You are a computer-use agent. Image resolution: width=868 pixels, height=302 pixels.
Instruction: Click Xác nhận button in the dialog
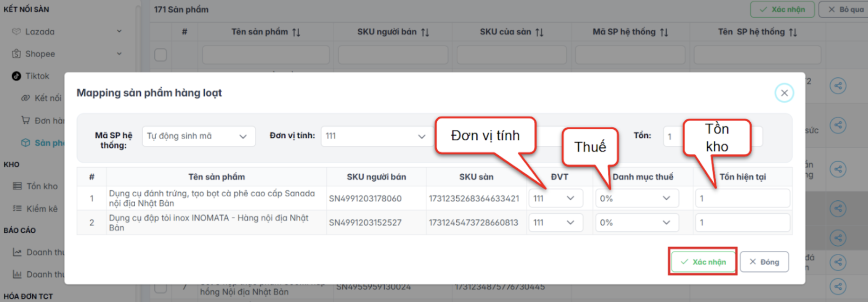click(703, 262)
